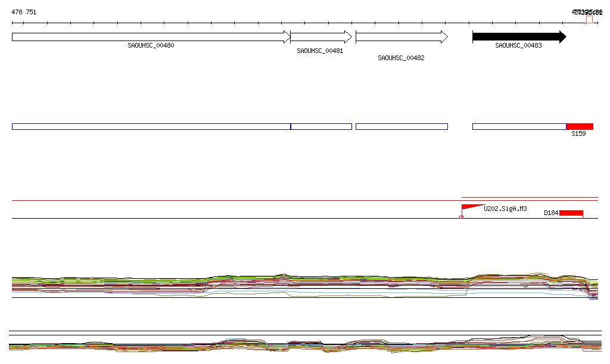The image size is (610, 364).
Task: Click the SAOUHSC_00480 text label
Action: (151, 45)
